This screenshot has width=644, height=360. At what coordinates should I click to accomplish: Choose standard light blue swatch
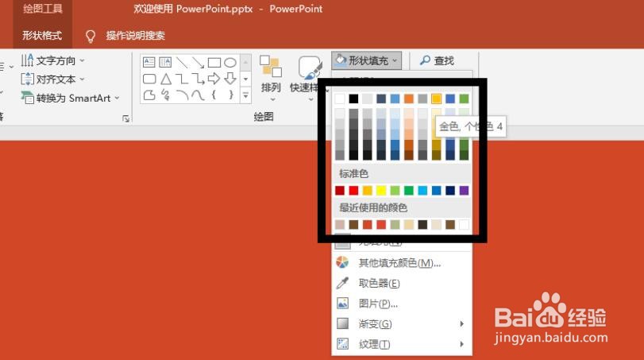(x=422, y=190)
